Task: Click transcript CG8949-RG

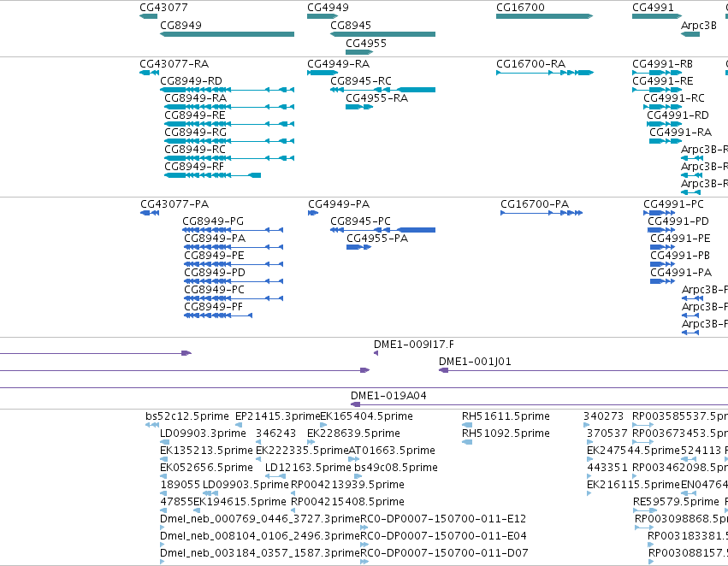Action: tap(195, 133)
